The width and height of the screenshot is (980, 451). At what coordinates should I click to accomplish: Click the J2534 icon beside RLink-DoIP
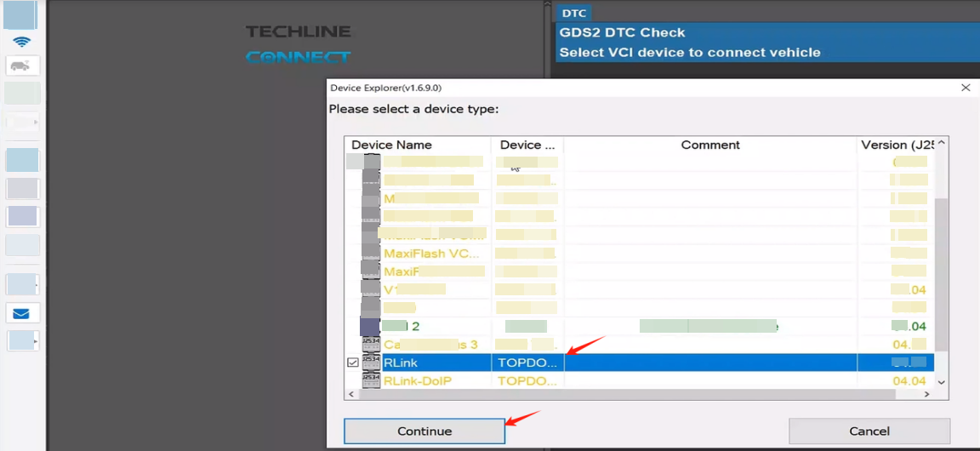[x=371, y=380]
